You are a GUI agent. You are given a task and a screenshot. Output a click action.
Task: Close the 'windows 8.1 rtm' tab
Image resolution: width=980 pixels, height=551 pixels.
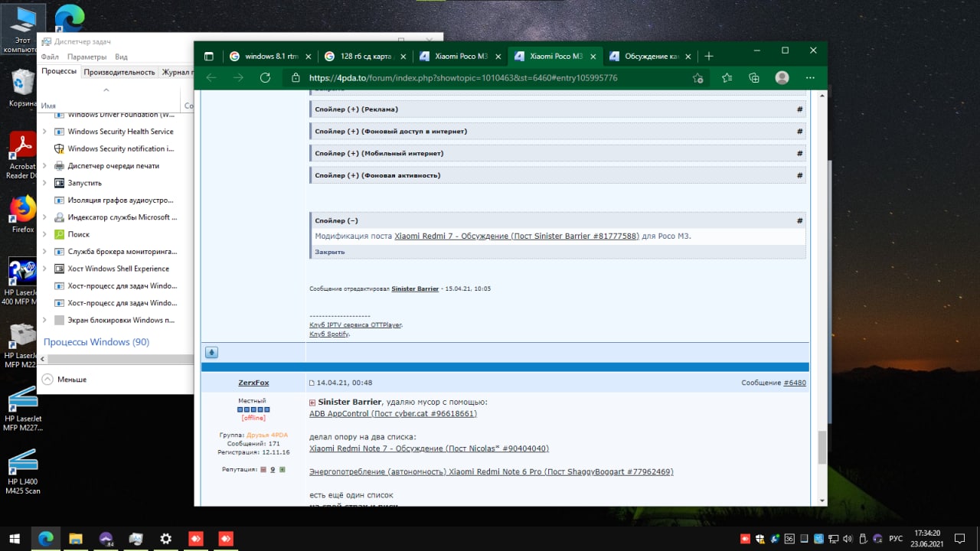pos(308,56)
